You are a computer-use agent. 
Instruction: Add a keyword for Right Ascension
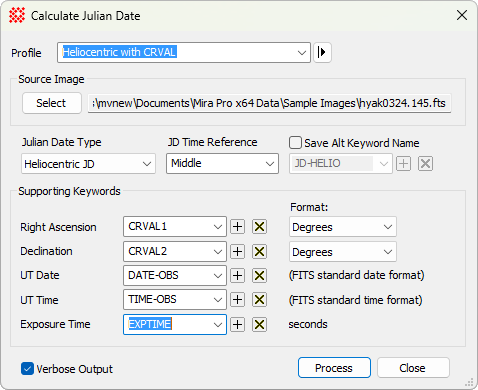237,227
